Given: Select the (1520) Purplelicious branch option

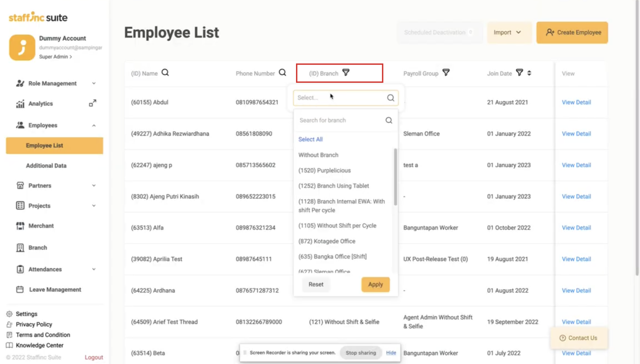Looking at the screenshot, I should 324,170.
